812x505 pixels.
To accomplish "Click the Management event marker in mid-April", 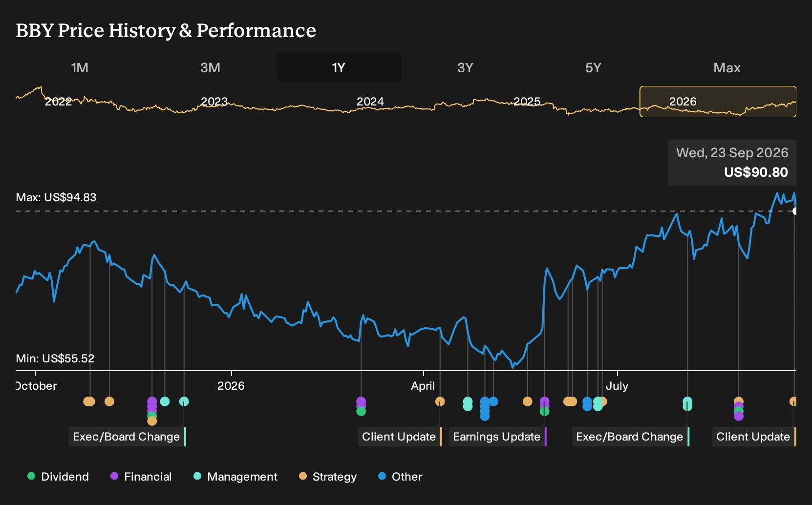I will coord(468,401).
